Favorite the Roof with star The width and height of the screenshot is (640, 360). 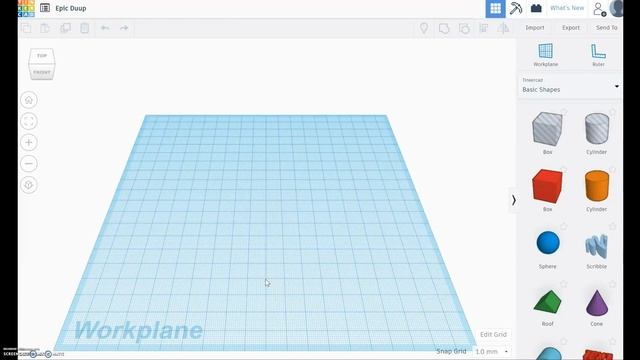(x=564, y=284)
